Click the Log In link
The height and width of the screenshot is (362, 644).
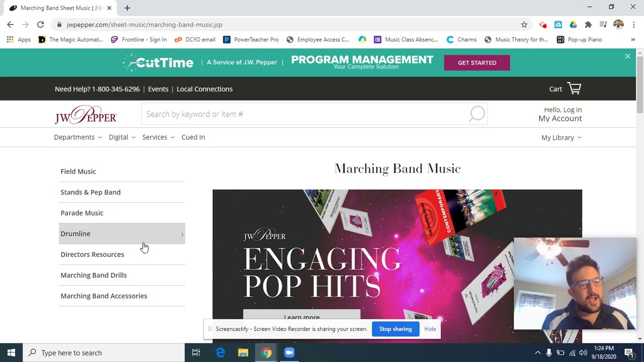click(x=573, y=110)
